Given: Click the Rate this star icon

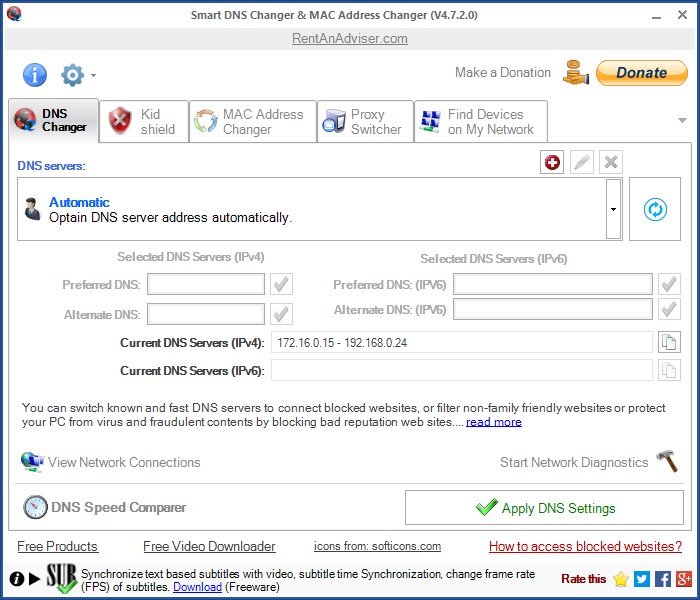Looking at the screenshot, I should [x=621, y=579].
